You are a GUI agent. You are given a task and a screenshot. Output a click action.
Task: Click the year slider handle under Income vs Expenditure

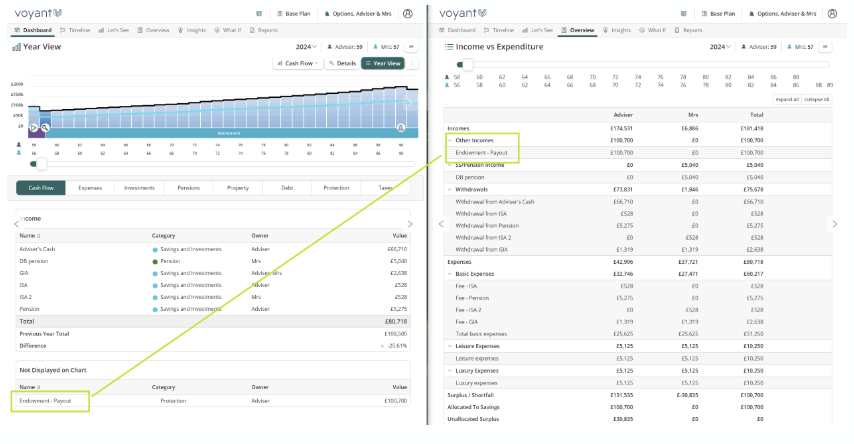[x=465, y=64]
